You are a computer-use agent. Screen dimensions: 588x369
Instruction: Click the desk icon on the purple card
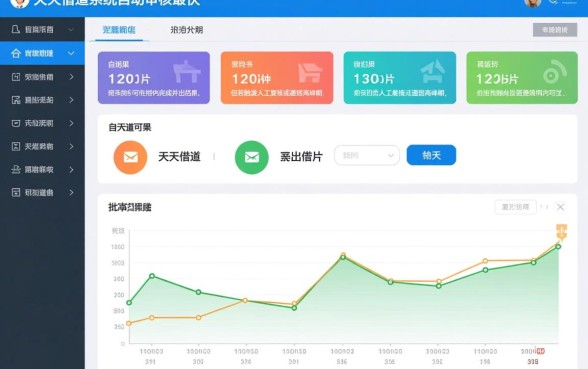(187, 71)
